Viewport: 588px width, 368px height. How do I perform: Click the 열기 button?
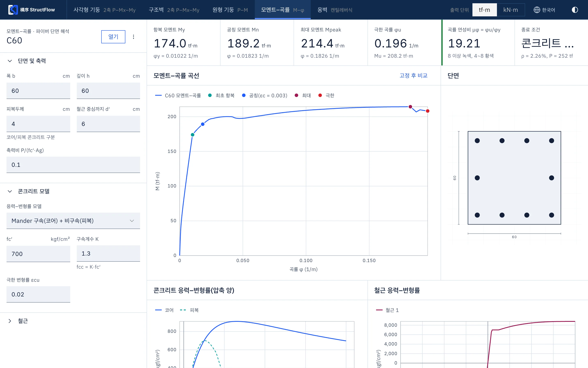click(x=113, y=37)
